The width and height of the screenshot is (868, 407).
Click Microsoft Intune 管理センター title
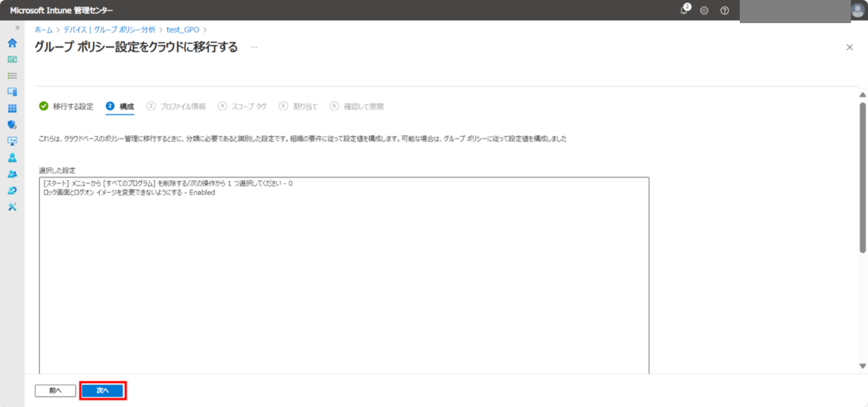pos(61,11)
